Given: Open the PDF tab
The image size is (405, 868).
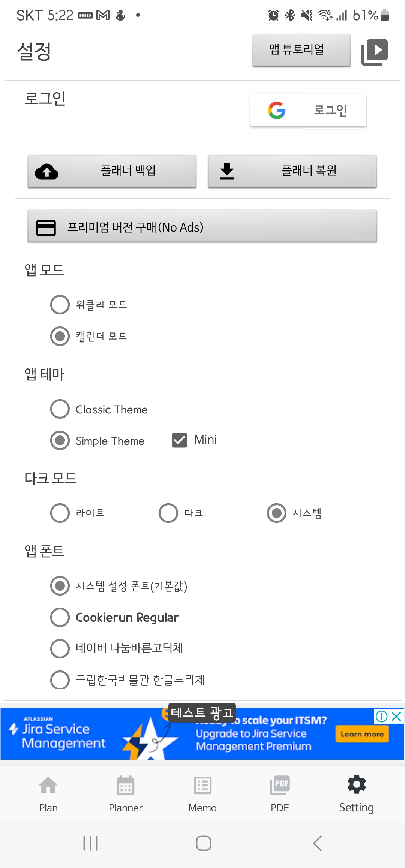Looking at the screenshot, I should (x=280, y=794).
